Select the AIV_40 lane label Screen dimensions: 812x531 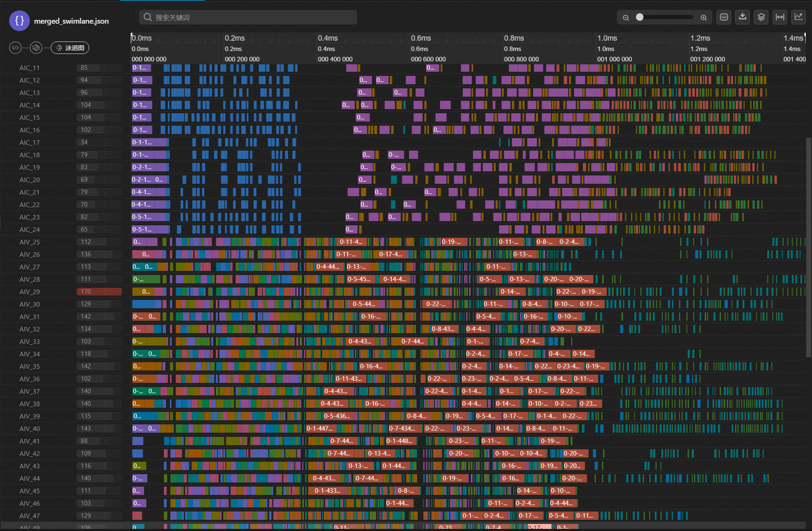[x=29, y=429]
